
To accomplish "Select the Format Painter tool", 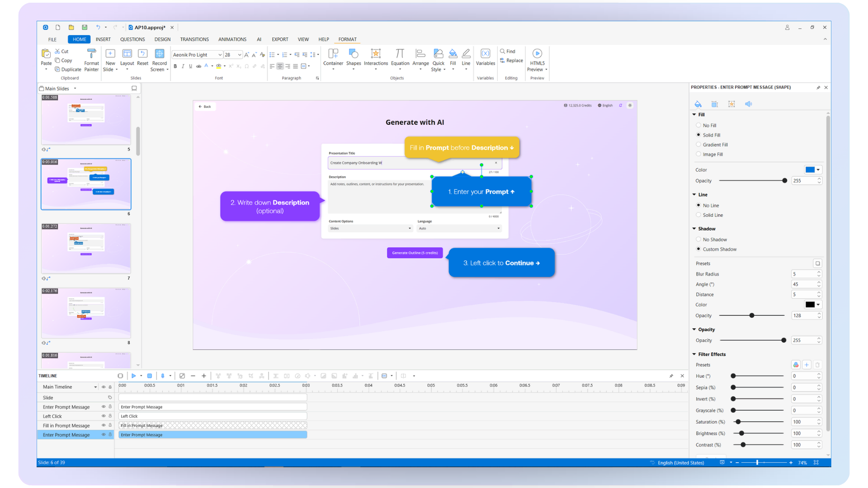I will (91, 54).
